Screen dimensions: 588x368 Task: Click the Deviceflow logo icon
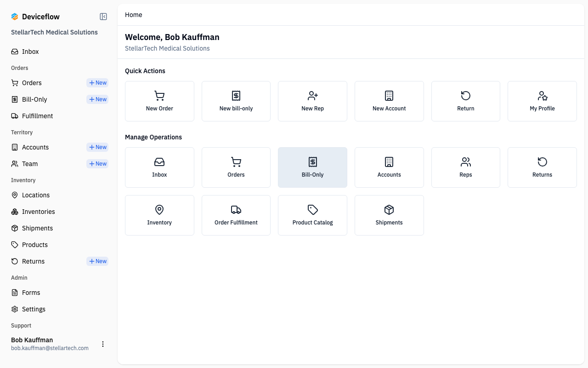[15, 17]
